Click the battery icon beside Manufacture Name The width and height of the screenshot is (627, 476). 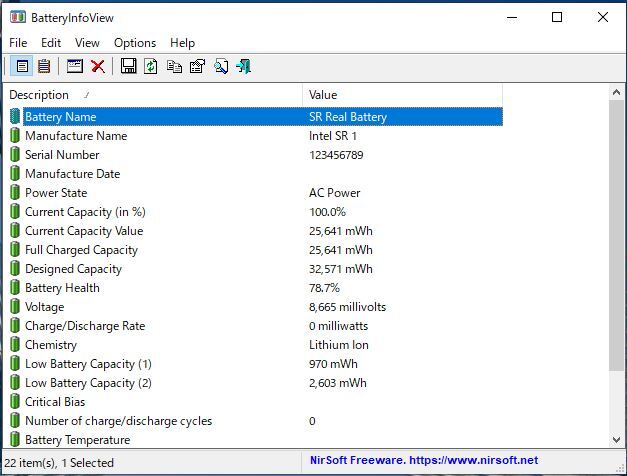point(15,136)
